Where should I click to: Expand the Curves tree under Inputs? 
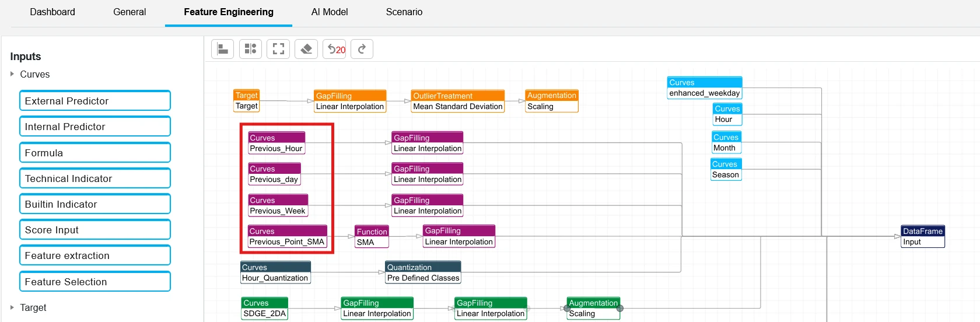click(12, 74)
